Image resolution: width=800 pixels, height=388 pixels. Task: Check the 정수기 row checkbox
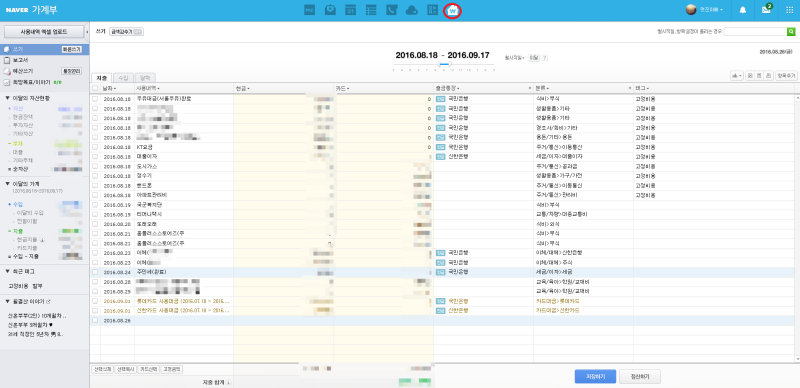point(95,176)
